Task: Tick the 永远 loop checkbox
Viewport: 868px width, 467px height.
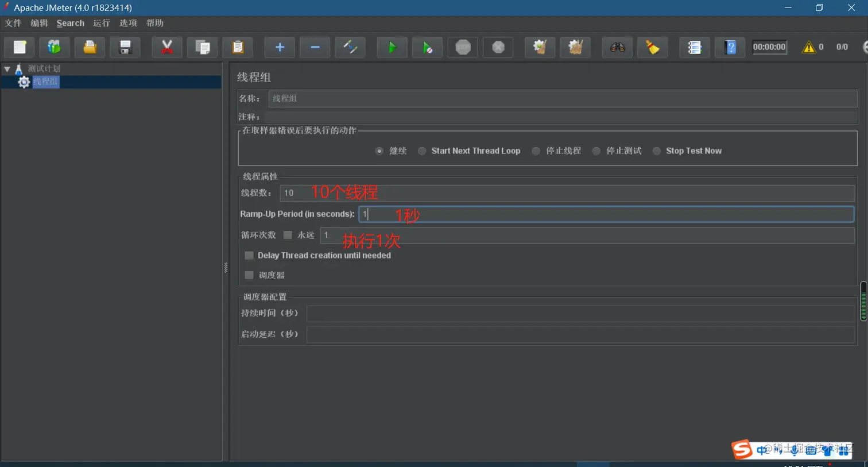Action: point(288,235)
